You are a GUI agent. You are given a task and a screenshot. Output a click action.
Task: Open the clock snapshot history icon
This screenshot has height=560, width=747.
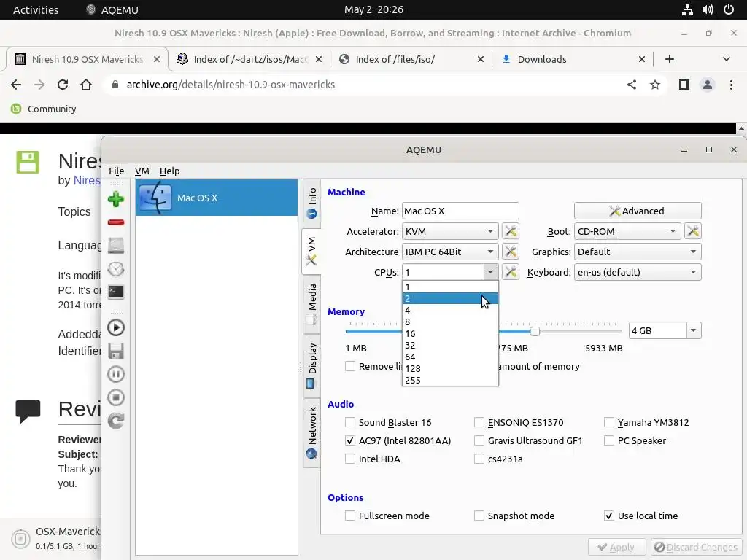coord(116,269)
